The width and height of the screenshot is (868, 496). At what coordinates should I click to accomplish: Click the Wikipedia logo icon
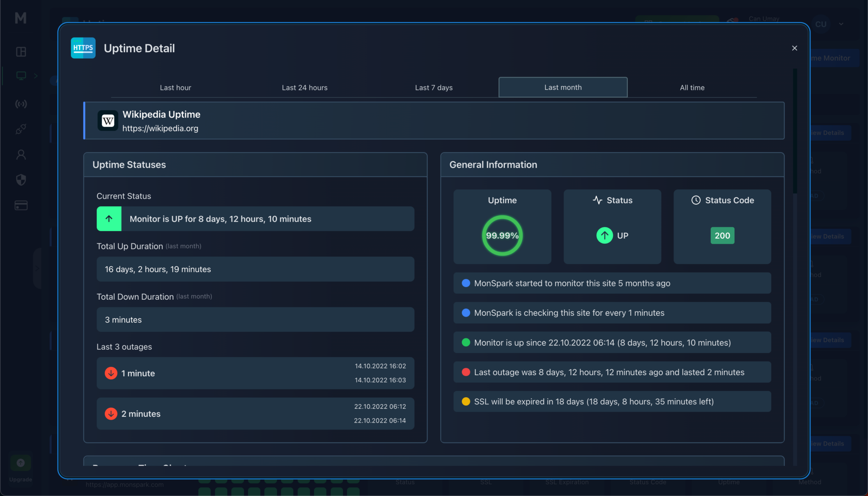coord(108,121)
